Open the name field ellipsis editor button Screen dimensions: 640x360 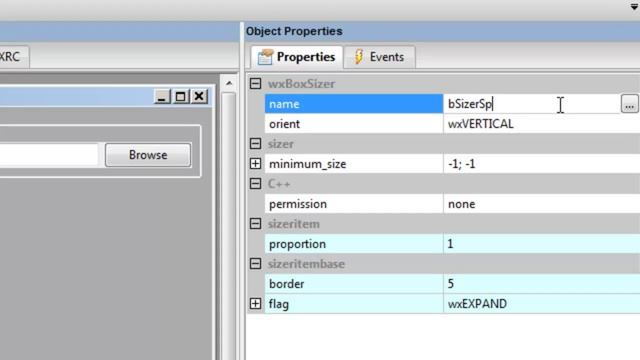pyautogui.click(x=629, y=104)
